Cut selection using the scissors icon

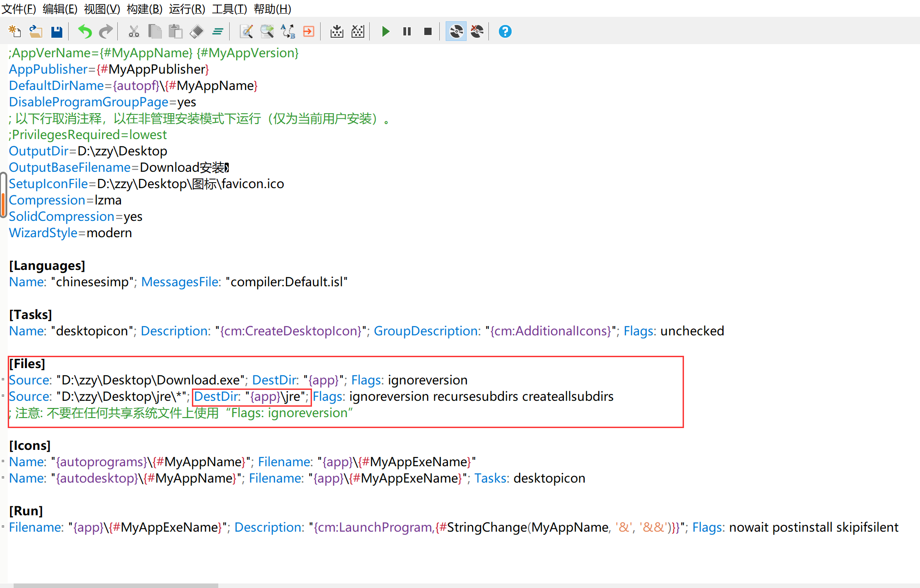click(x=134, y=31)
